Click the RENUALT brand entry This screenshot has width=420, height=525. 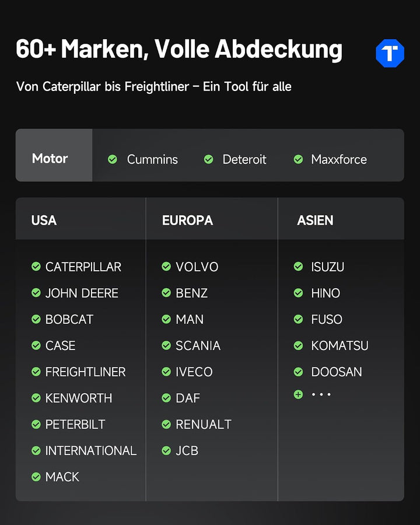(204, 424)
